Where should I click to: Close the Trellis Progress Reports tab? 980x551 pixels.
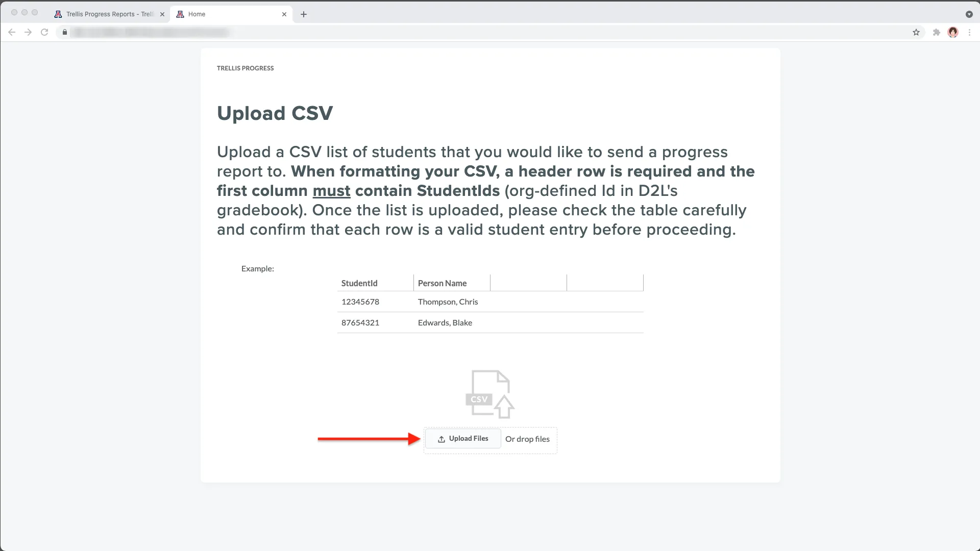click(x=162, y=14)
